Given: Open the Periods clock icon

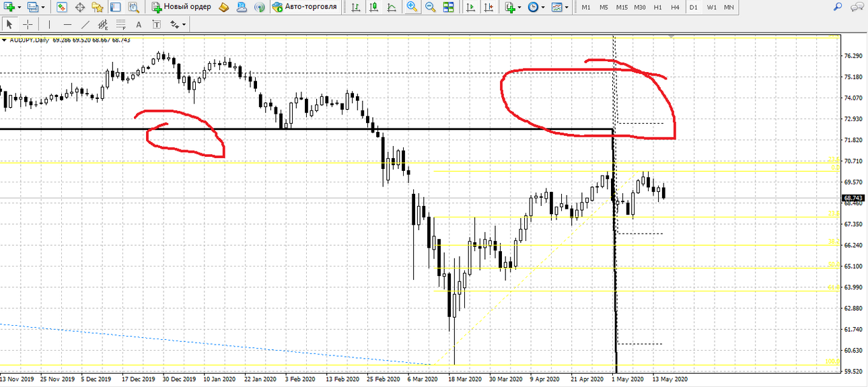Looking at the screenshot, I should point(533,7).
